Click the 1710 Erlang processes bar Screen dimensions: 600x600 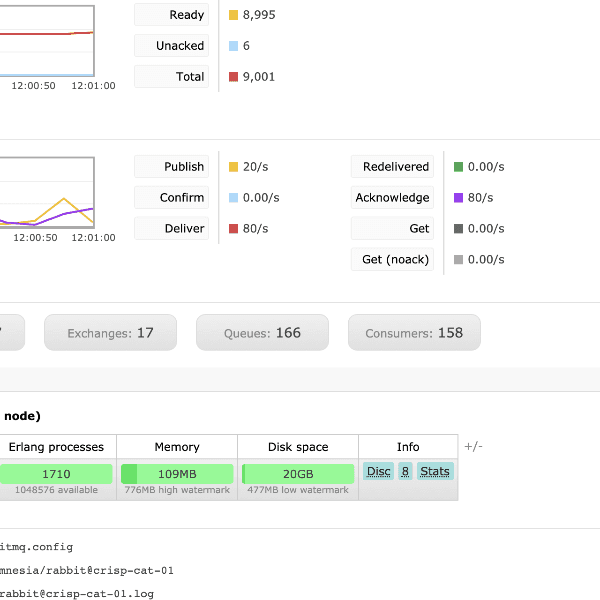click(x=56, y=473)
